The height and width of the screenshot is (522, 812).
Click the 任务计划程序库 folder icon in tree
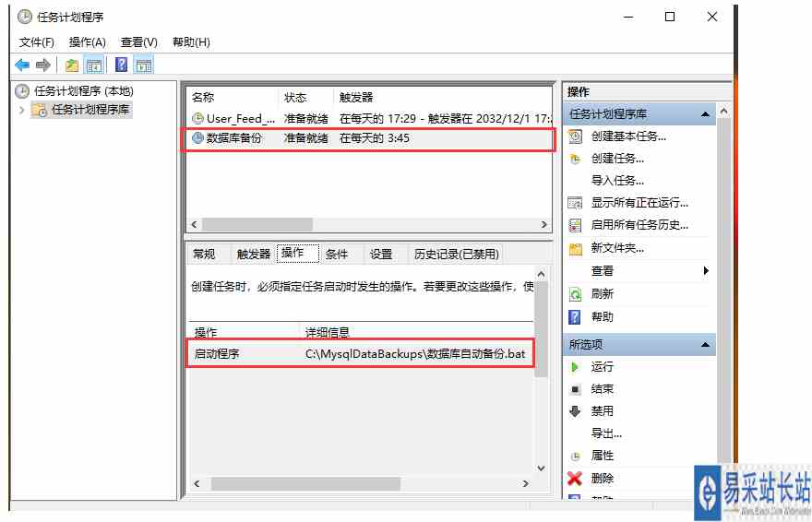[x=40, y=110]
